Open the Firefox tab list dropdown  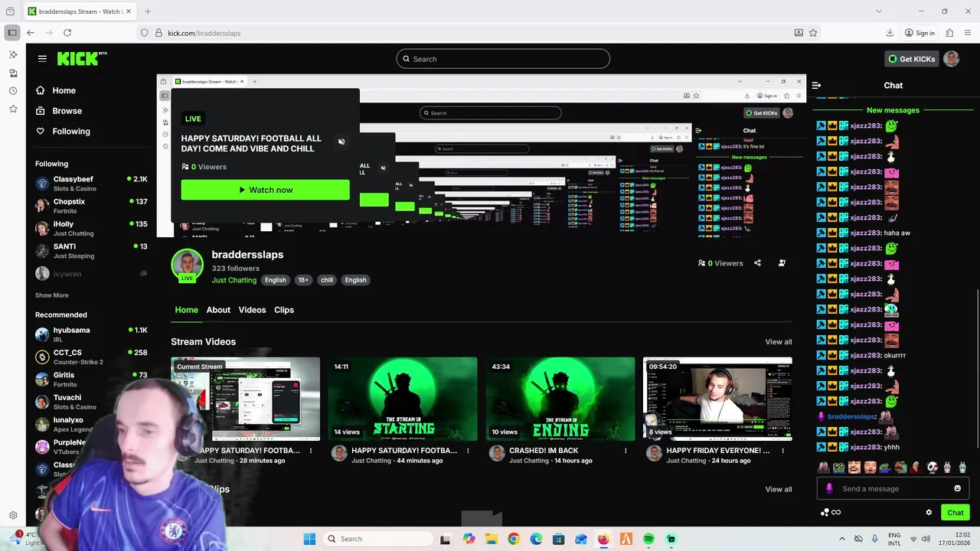(x=878, y=11)
